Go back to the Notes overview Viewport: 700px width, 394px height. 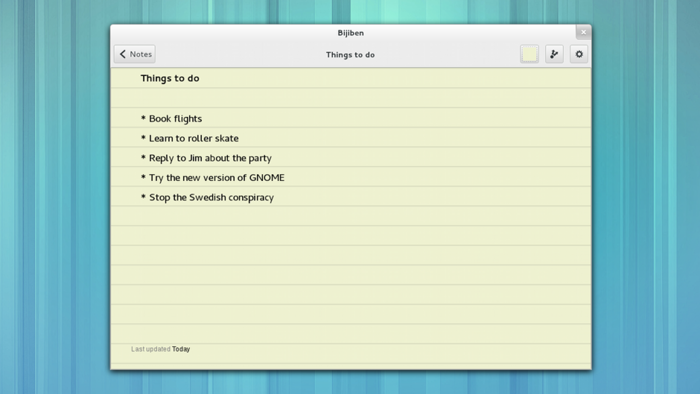click(135, 54)
